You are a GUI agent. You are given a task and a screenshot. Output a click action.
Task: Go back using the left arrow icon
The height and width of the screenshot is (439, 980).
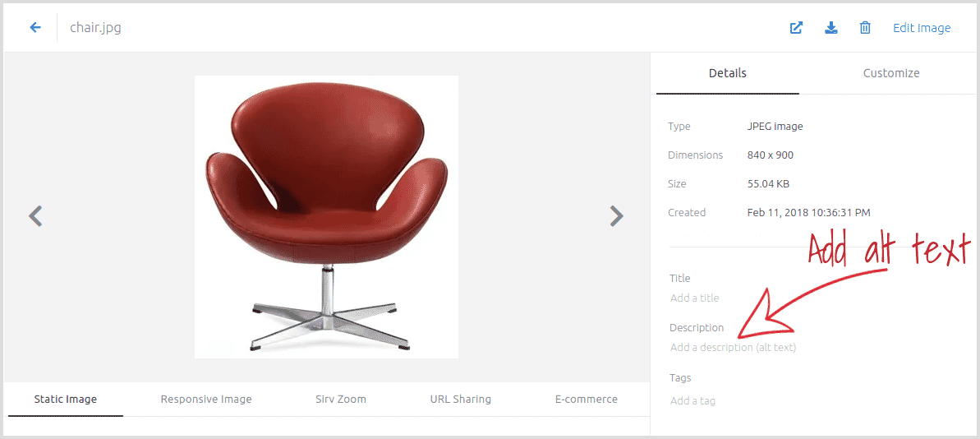(x=35, y=27)
